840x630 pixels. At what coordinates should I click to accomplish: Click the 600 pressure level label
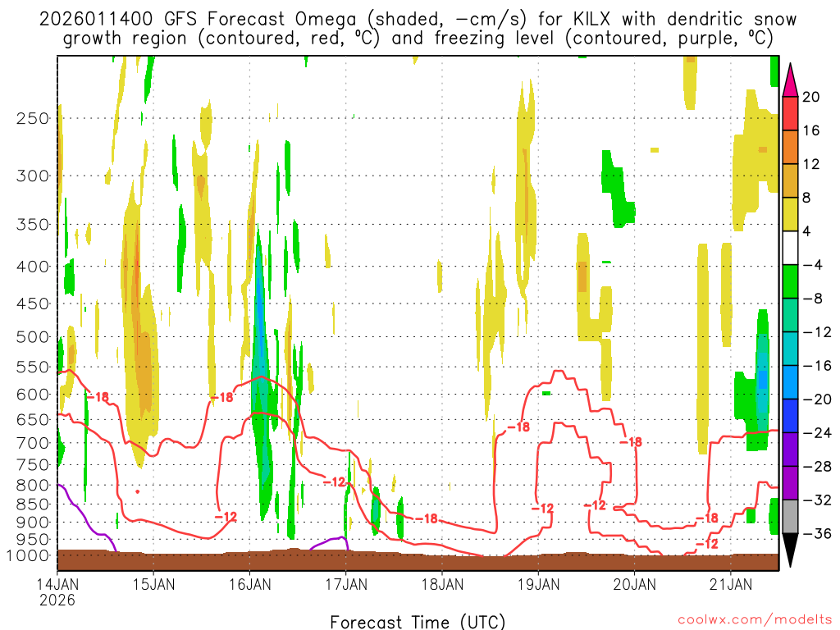(x=33, y=395)
